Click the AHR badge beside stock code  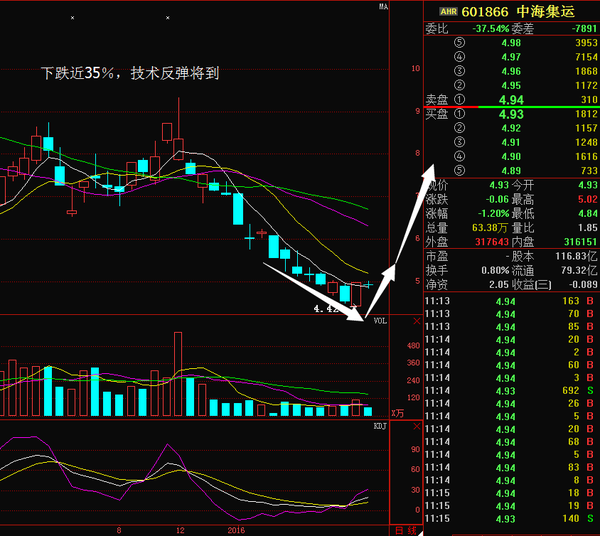[x=448, y=12]
